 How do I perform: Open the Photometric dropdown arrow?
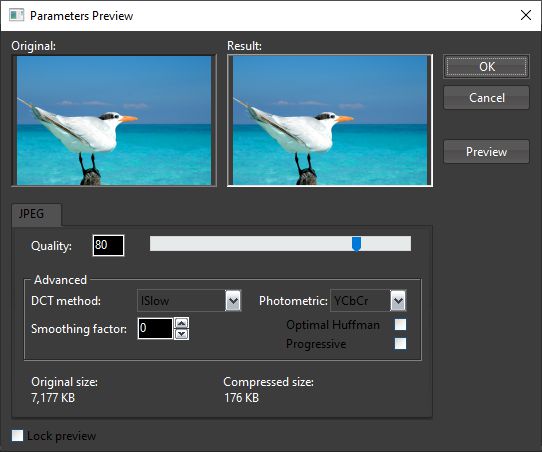(x=398, y=301)
